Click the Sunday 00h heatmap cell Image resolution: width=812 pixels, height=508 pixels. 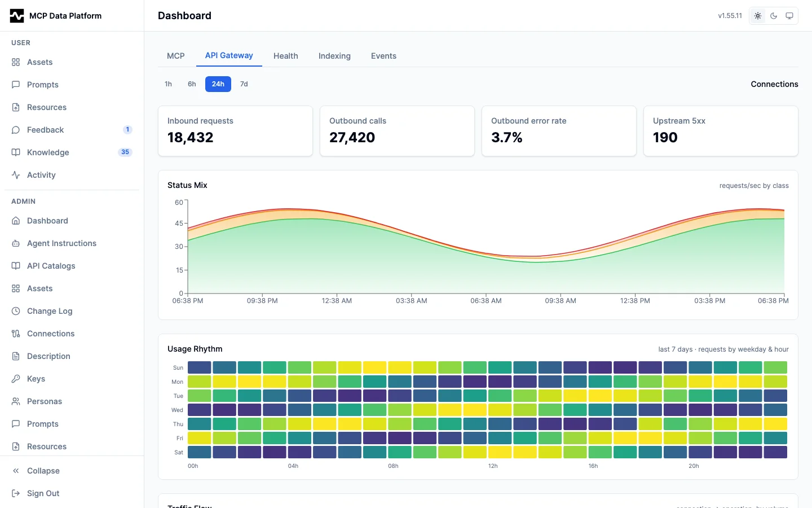tap(200, 367)
